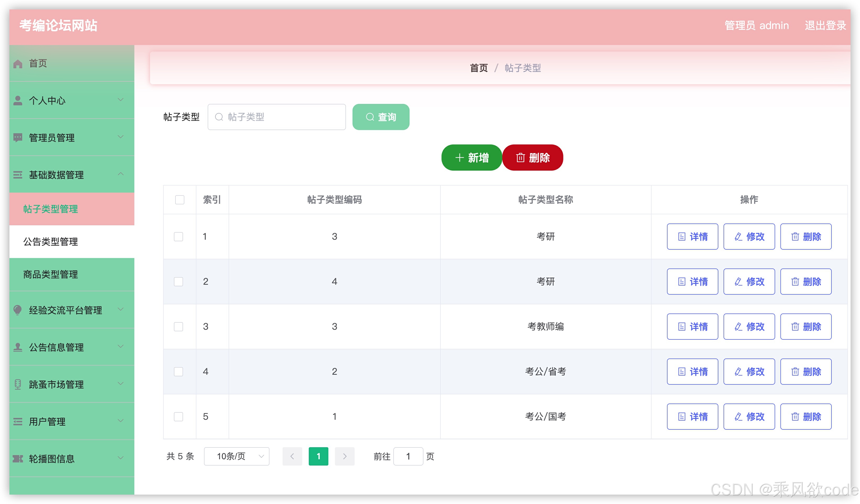Check the select-all checkbox in table header
Image resolution: width=860 pixels, height=504 pixels.
click(x=179, y=200)
